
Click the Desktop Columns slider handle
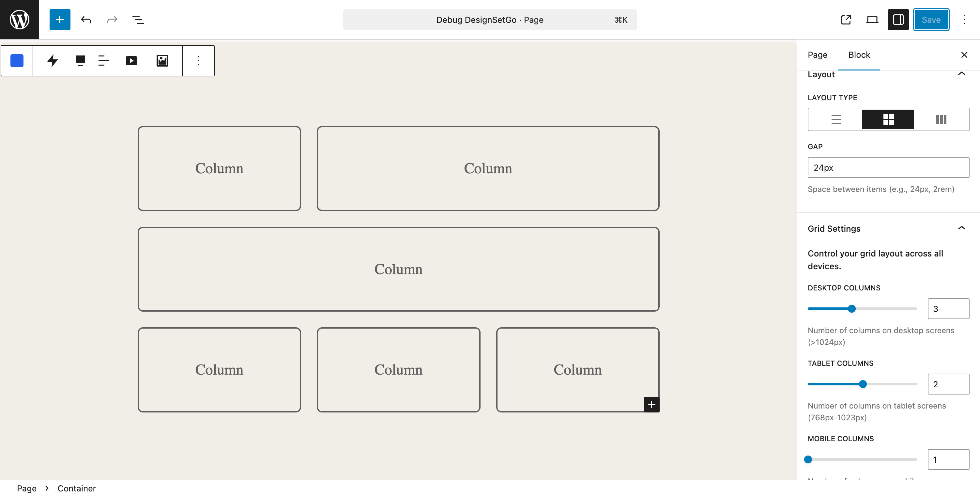[x=852, y=309]
